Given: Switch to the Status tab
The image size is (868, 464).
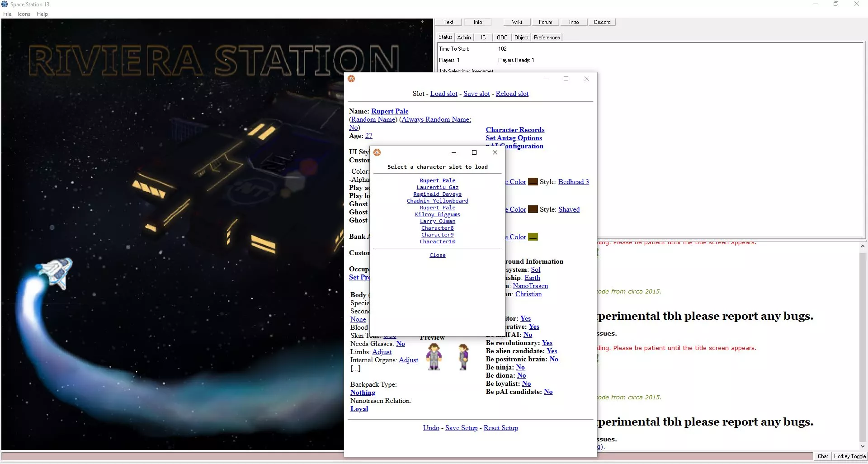Looking at the screenshot, I should pyautogui.click(x=445, y=38).
